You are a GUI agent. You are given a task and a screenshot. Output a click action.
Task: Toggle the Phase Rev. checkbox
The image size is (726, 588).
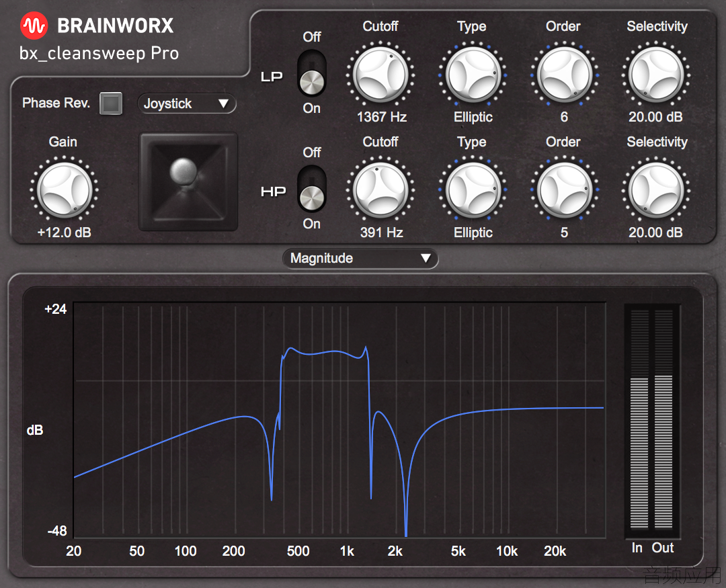[x=111, y=103]
